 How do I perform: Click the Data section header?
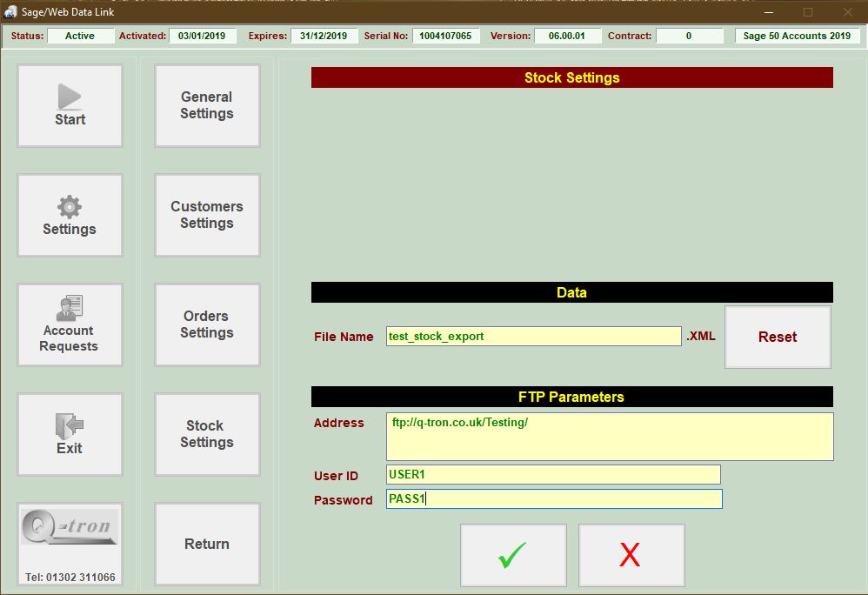coord(571,292)
